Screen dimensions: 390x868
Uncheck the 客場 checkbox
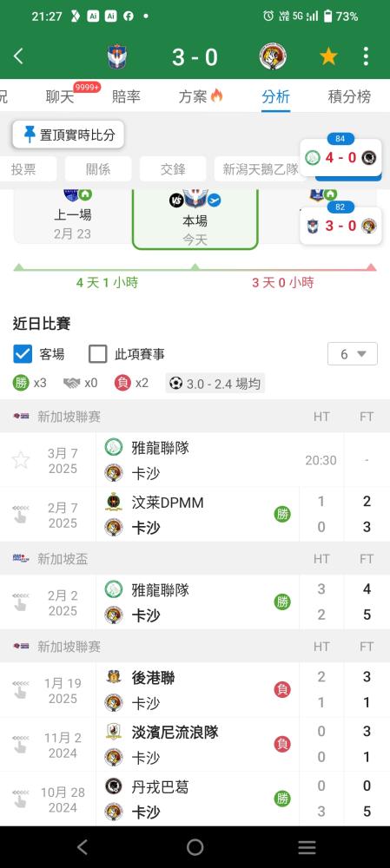click(23, 354)
